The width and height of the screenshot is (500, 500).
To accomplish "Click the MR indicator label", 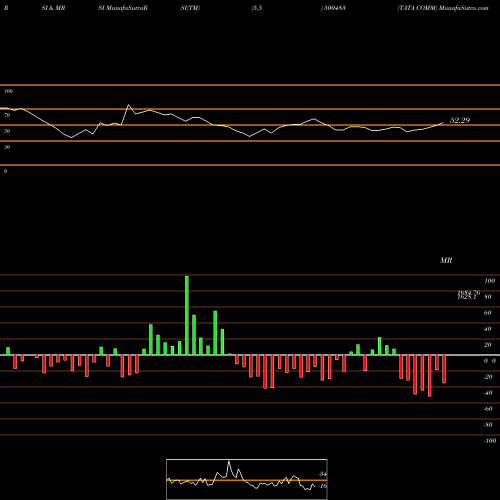I will coord(446,260).
